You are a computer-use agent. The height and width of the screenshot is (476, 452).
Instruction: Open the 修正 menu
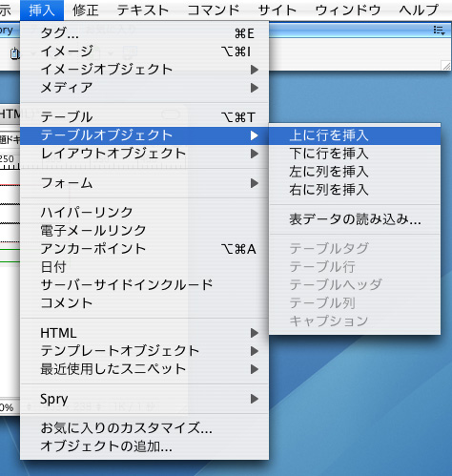tap(86, 10)
